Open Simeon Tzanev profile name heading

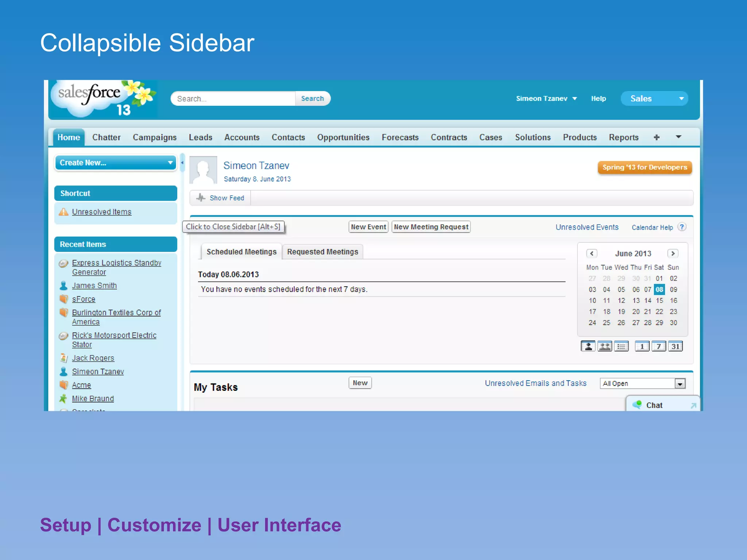click(256, 166)
